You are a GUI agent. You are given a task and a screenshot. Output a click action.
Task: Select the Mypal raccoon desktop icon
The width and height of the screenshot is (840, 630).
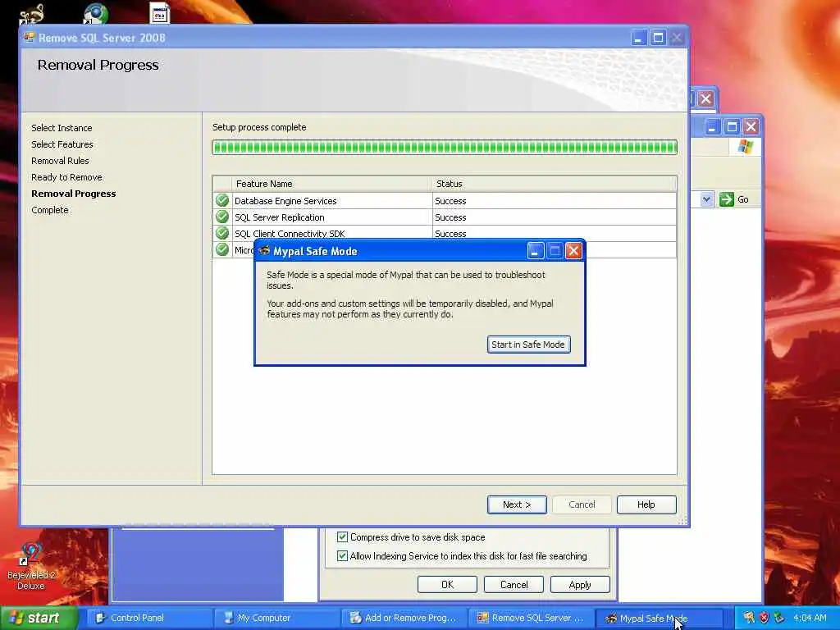[x=31, y=14]
